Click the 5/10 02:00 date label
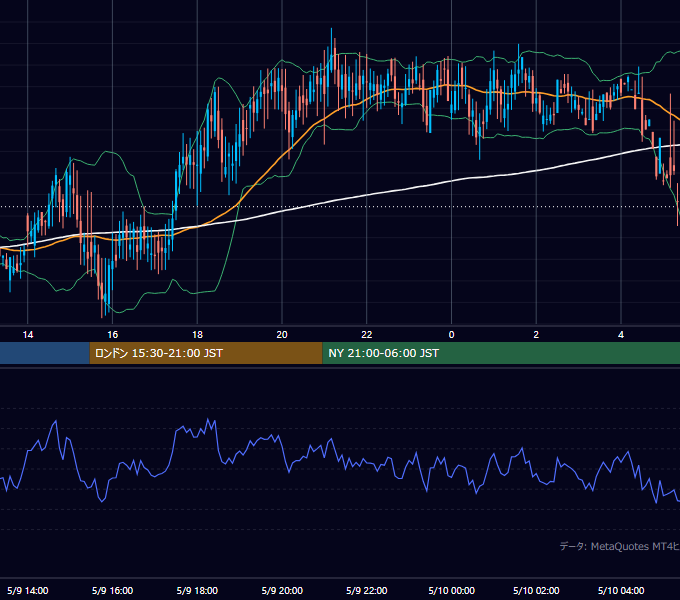 (x=536, y=590)
